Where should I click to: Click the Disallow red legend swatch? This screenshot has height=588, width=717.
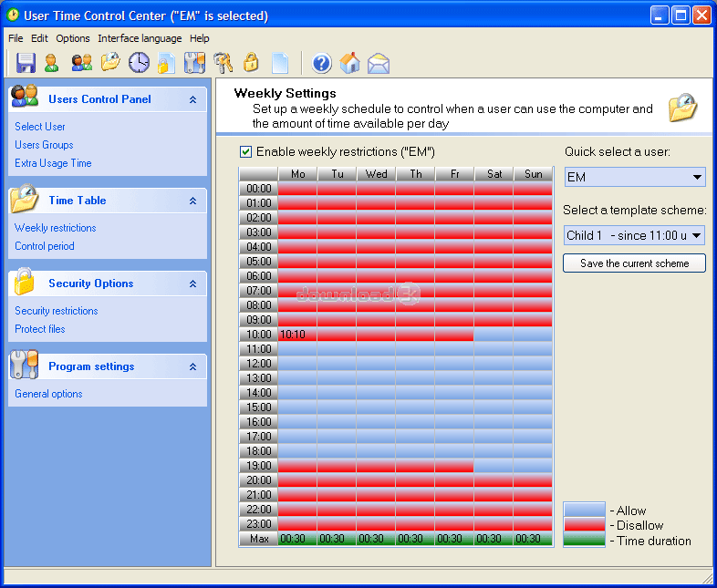coord(585,524)
